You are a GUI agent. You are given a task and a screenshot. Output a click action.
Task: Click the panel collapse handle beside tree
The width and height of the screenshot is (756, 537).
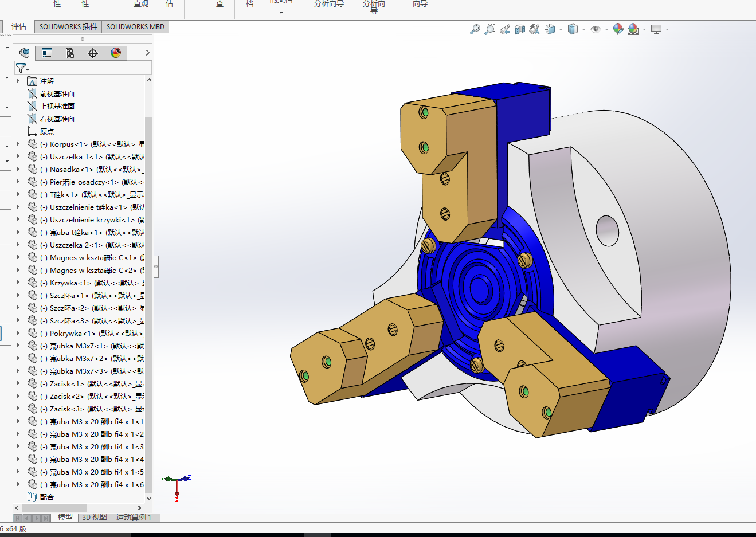[156, 266]
